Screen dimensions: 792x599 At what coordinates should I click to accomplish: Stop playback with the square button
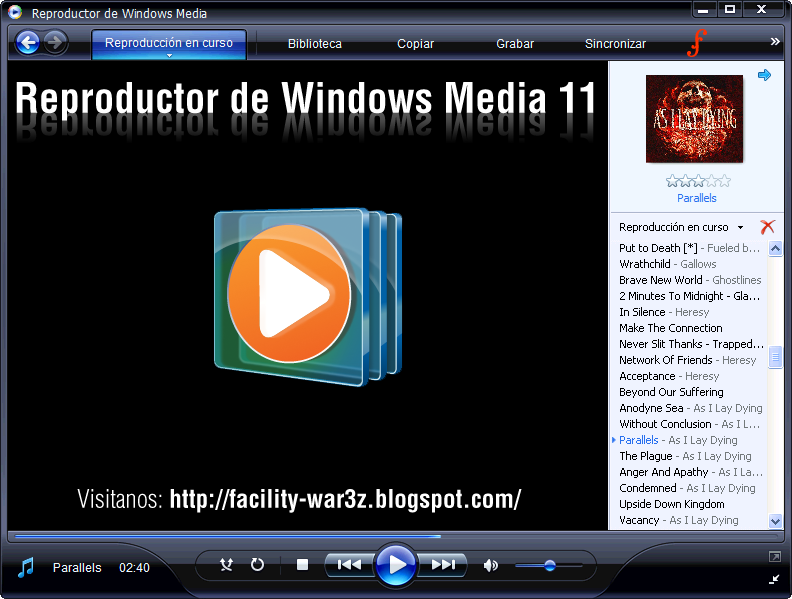coord(302,564)
